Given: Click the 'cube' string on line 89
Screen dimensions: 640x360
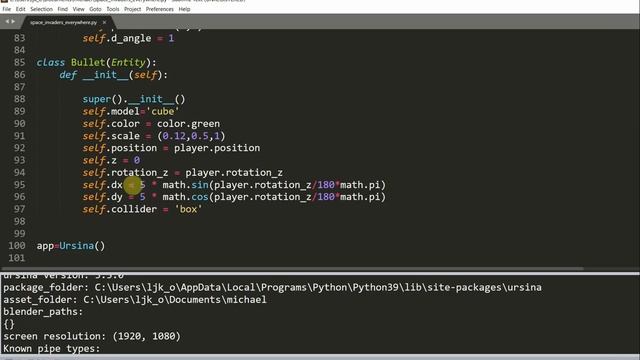Looking at the screenshot, I should coord(162,111).
